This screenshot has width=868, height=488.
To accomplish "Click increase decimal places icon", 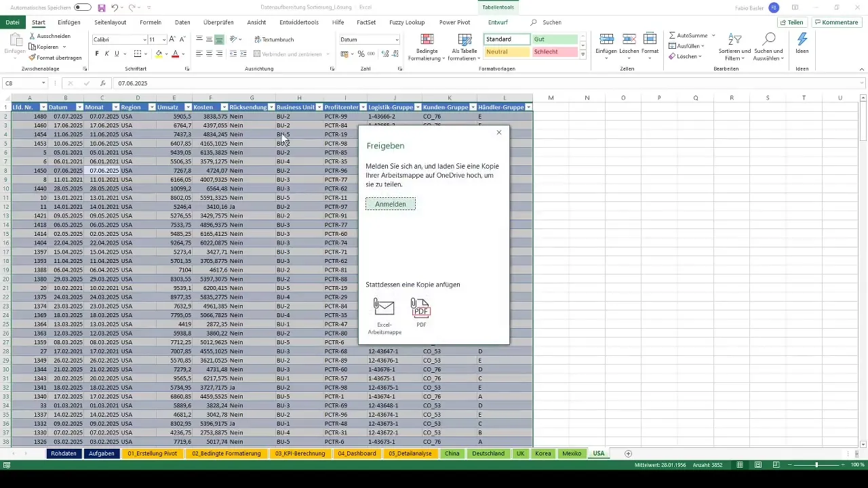I will [384, 54].
